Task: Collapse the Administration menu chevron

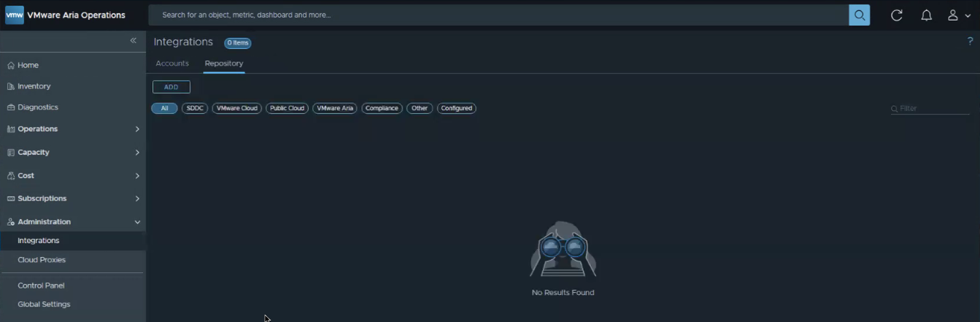Action: click(137, 222)
